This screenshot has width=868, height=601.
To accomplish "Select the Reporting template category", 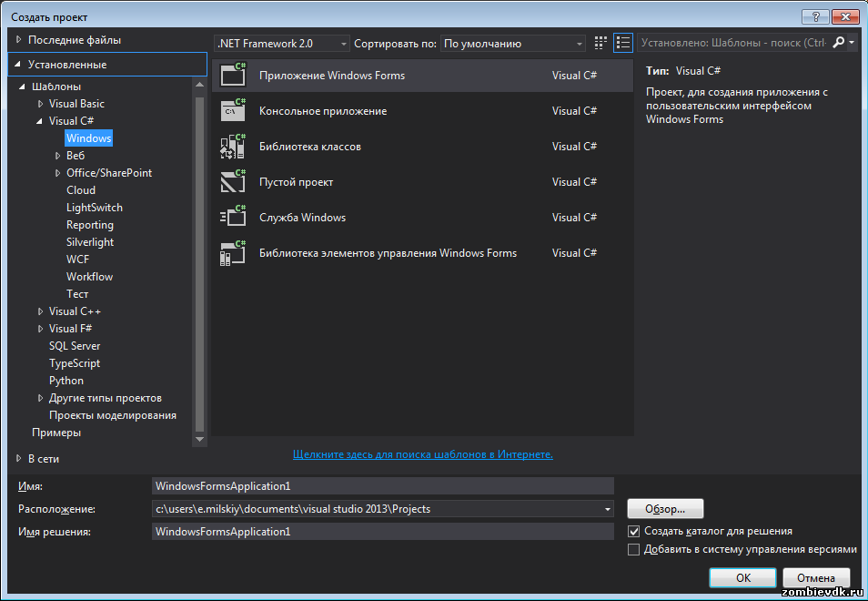I will 90,225.
